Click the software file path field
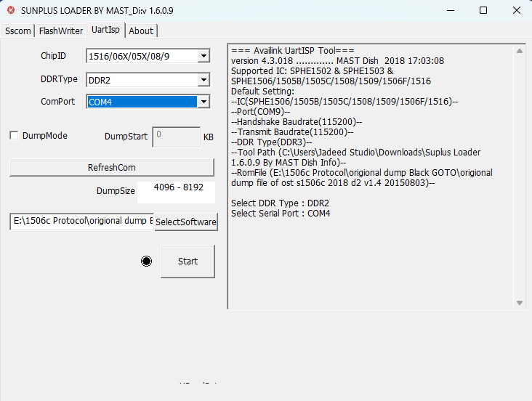Screen dimensions: 532x401 (82, 221)
